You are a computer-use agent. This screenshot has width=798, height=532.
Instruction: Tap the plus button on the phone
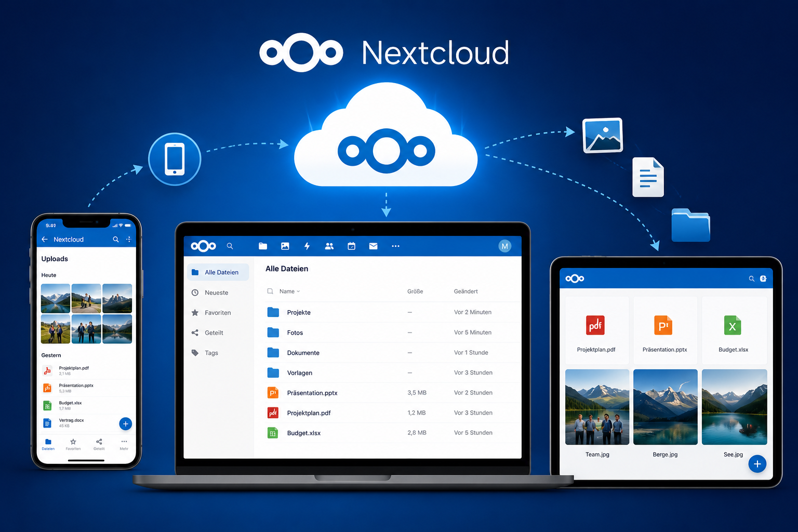pos(125,424)
